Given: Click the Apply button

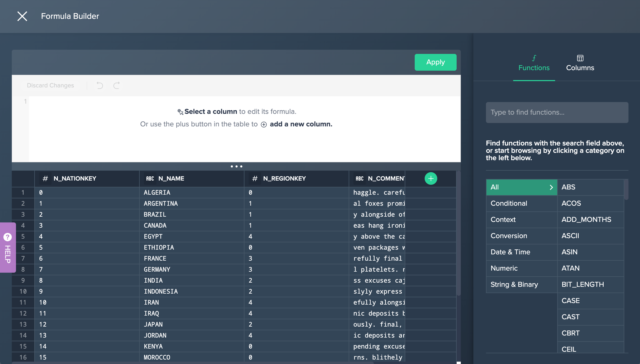Looking at the screenshot, I should (x=435, y=62).
